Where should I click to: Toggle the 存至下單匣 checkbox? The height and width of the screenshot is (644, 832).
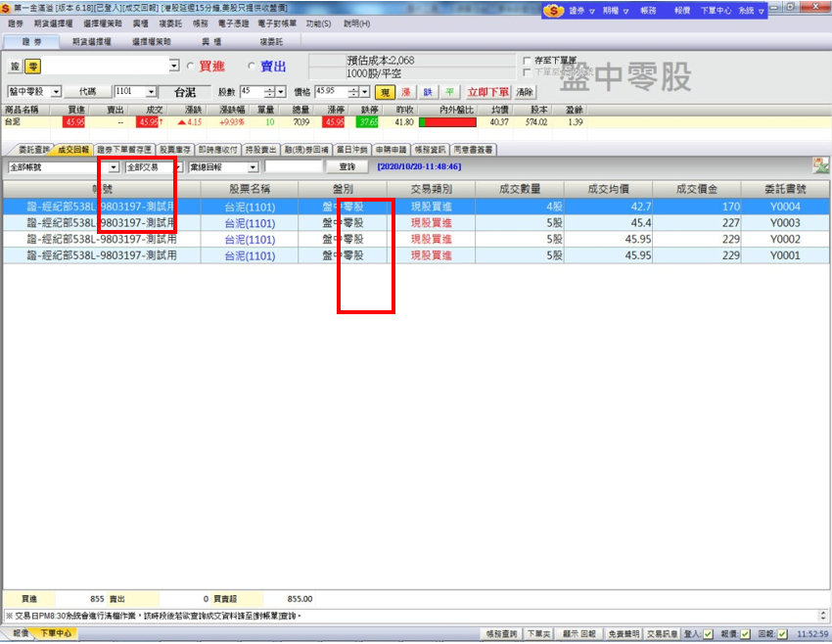527,61
